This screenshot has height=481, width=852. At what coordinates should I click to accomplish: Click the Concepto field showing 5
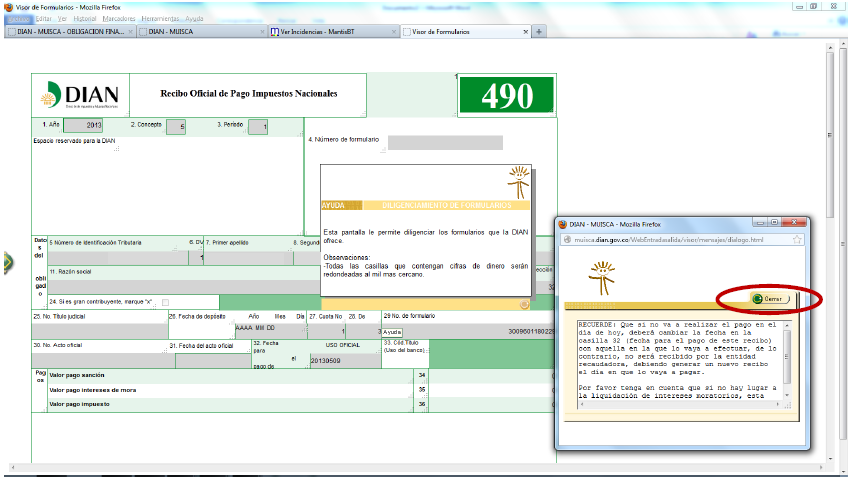176,127
